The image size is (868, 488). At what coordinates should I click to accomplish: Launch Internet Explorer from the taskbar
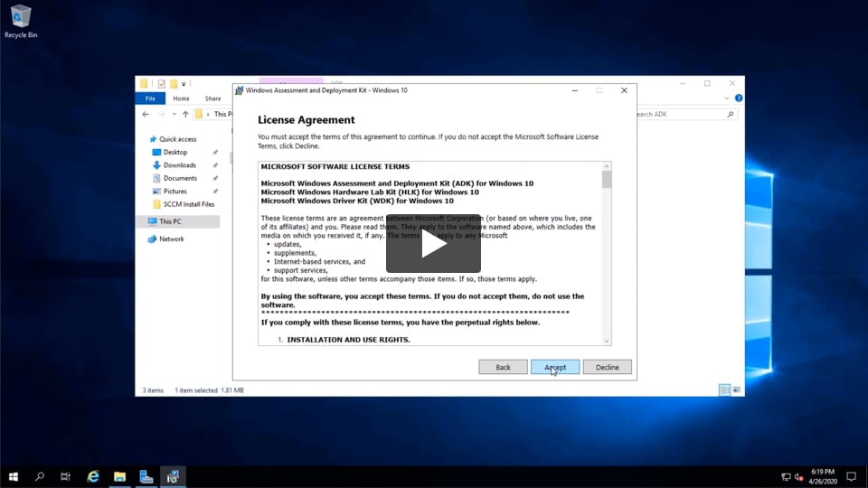coord(92,476)
